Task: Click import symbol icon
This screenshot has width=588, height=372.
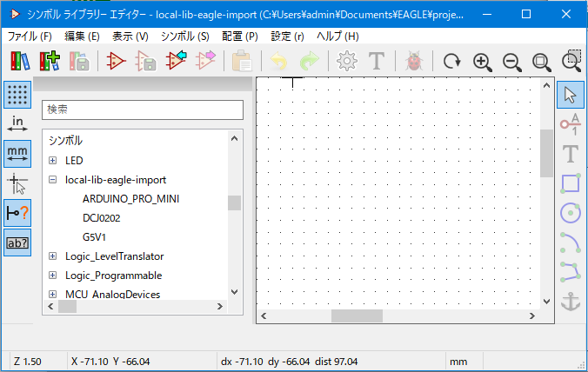Action: [x=176, y=61]
